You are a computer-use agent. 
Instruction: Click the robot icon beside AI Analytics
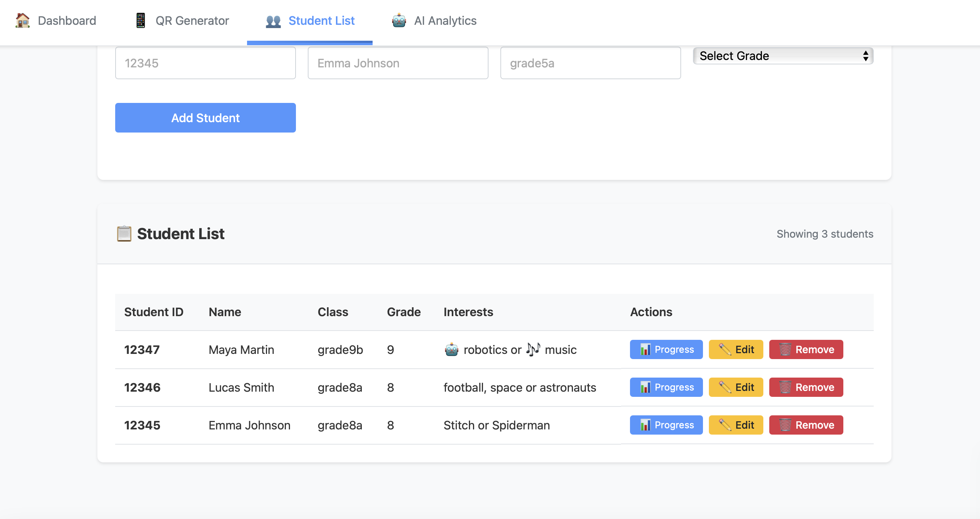click(399, 20)
